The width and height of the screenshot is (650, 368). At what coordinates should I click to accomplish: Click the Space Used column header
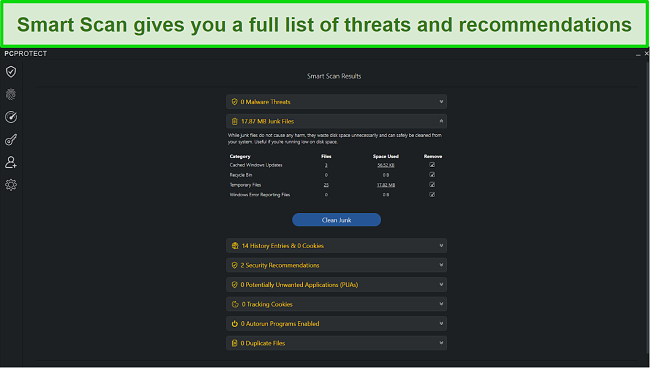[x=386, y=156]
